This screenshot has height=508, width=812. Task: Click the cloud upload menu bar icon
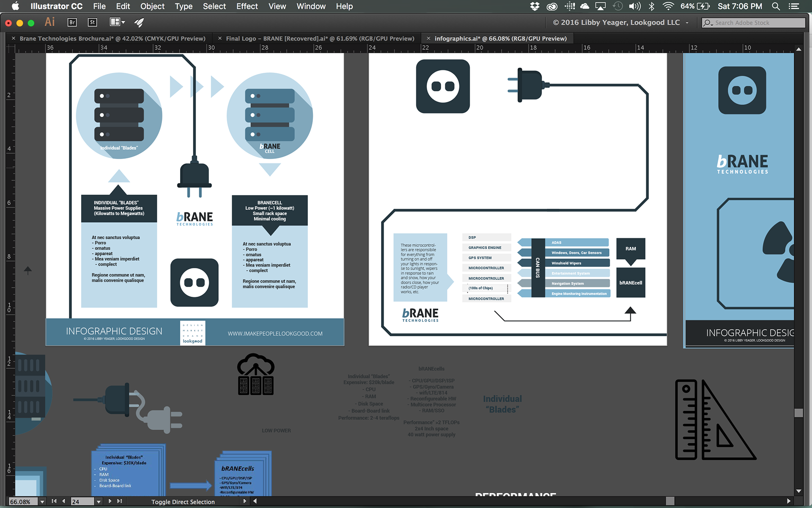(585, 6)
